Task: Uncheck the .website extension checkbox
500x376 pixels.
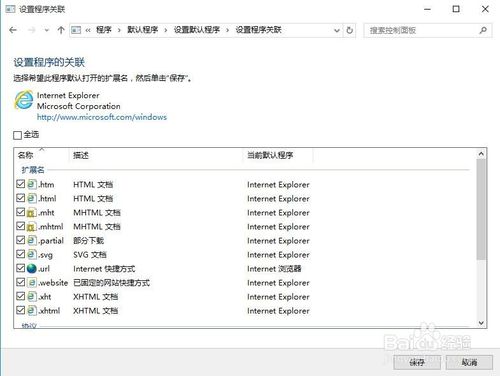Action: 20,282
